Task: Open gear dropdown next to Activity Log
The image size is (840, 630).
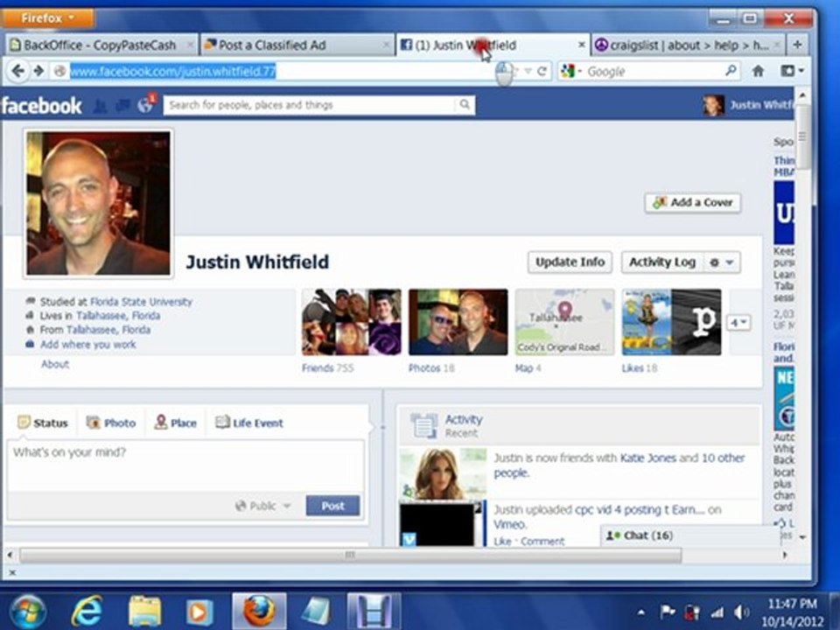Action: coord(721,262)
